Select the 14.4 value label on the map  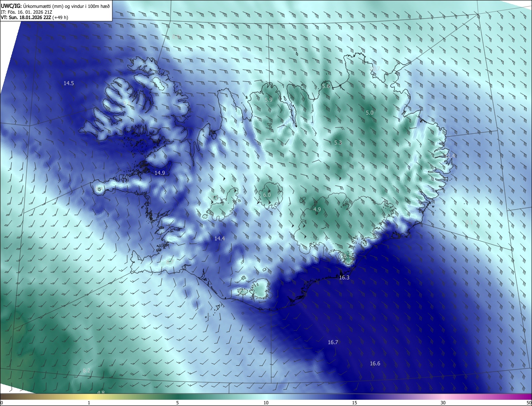click(x=219, y=238)
